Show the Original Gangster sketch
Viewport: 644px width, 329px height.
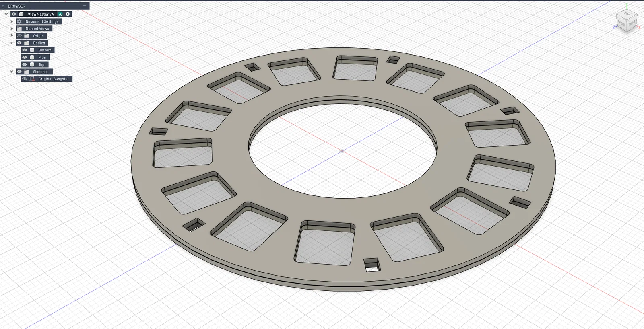(25, 79)
